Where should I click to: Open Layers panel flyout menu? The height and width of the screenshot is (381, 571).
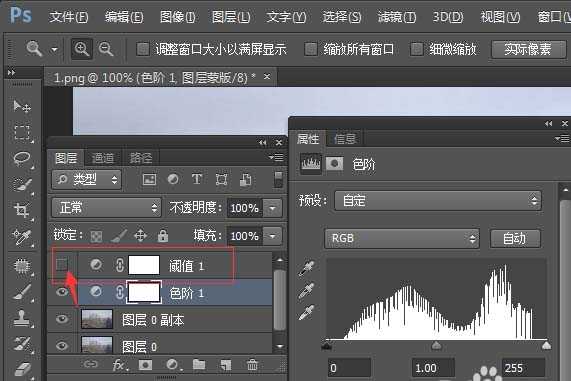click(x=276, y=157)
